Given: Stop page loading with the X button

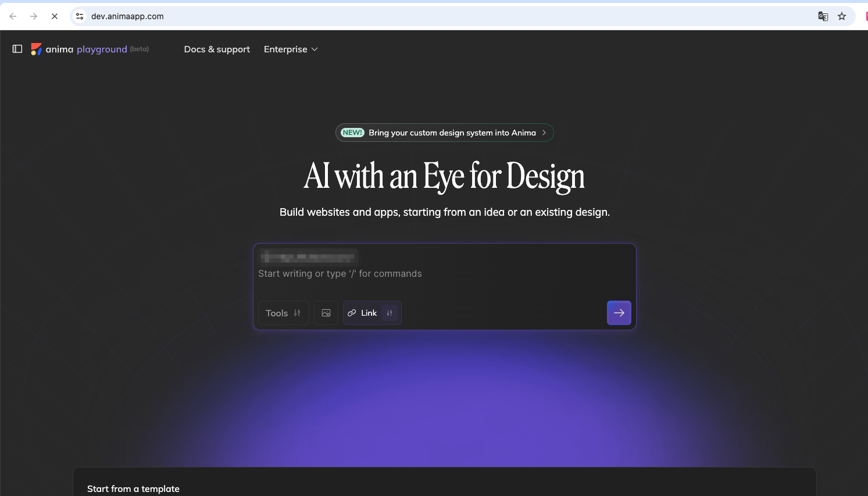Looking at the screenshot, I should 55,16.
